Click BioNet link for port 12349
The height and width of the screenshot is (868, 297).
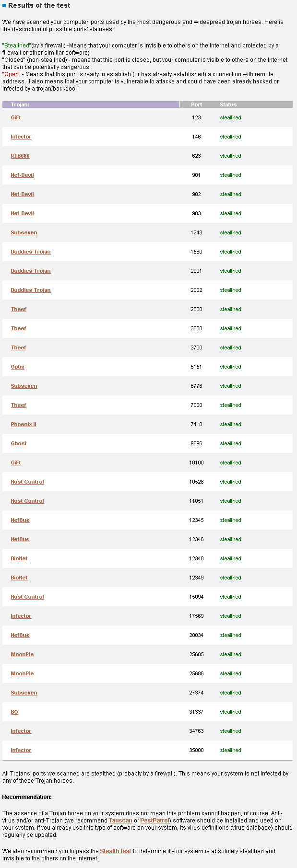tap(19, 578)
